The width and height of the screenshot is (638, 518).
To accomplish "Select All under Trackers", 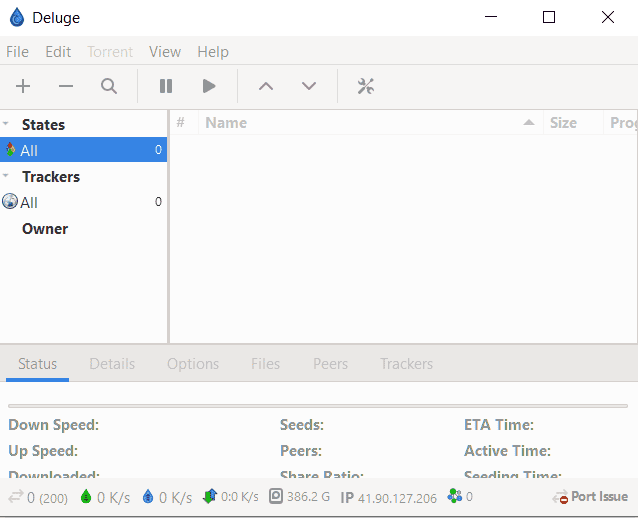I will click(x=83, y=202).
